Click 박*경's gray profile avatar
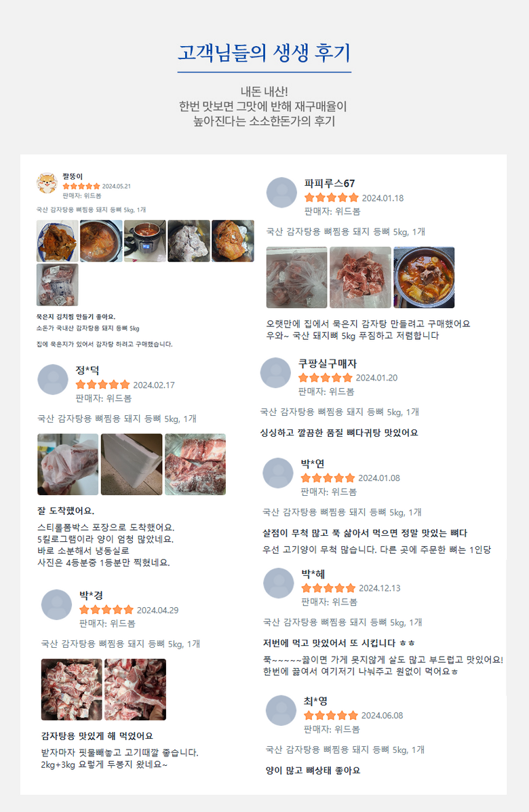 click(56, 605)
